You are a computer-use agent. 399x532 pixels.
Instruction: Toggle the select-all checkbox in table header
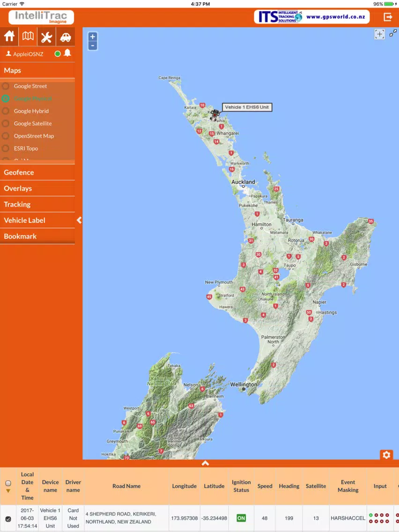pyautogui.click(x=8, y=483)
